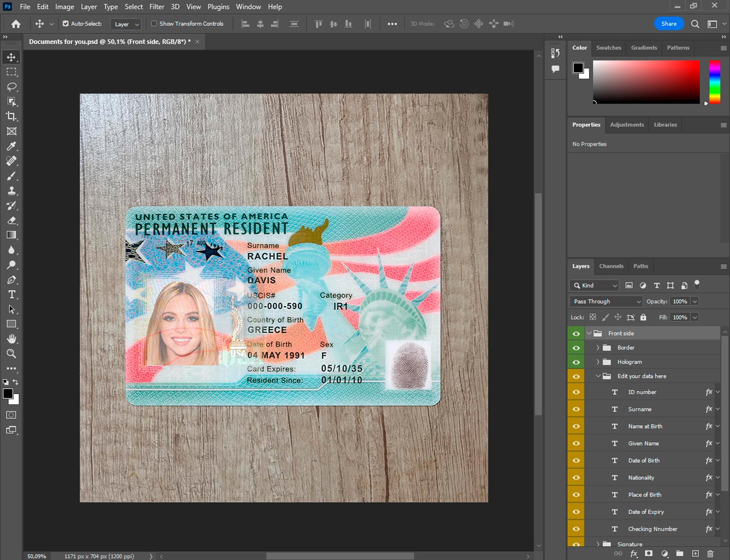Choose the Hand tool
730x560 pixels.
pos(11,339)
